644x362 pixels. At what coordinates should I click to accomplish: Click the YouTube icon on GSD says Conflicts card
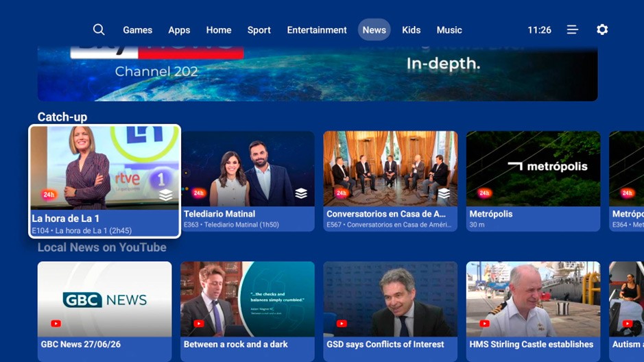[342, 324]
